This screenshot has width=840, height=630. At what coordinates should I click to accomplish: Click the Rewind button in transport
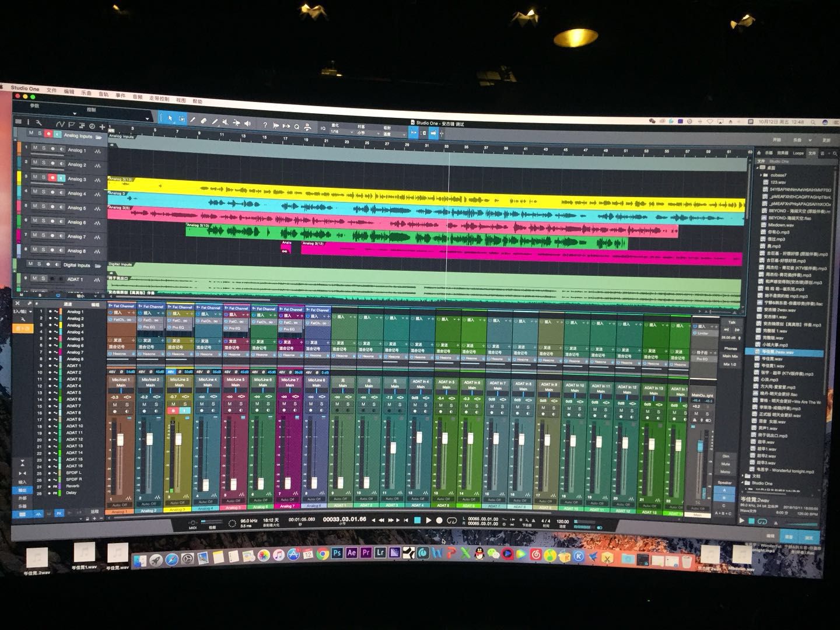click(381, 520)
